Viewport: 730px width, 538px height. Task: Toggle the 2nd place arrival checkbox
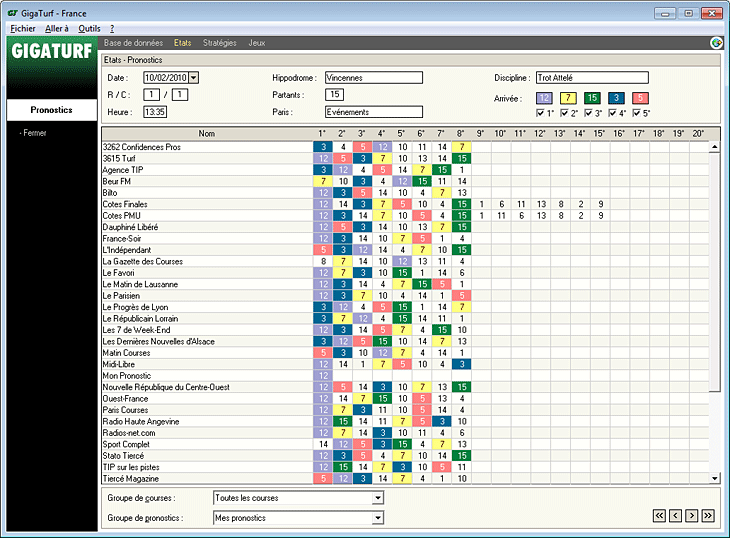coord(564,113)
